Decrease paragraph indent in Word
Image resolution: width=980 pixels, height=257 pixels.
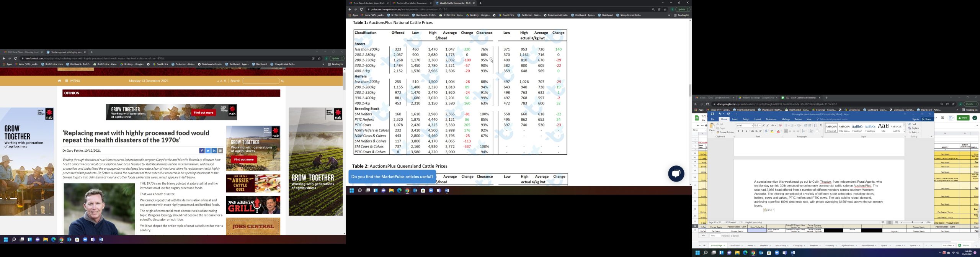pos(806,125)
